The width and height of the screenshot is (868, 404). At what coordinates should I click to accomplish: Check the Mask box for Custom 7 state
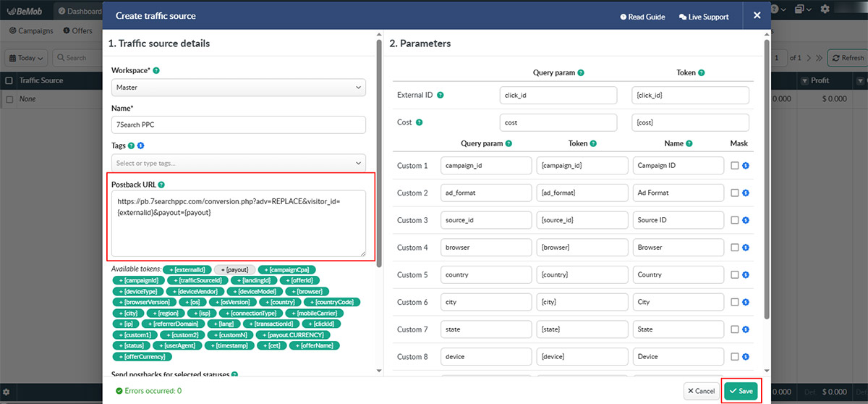735,329
